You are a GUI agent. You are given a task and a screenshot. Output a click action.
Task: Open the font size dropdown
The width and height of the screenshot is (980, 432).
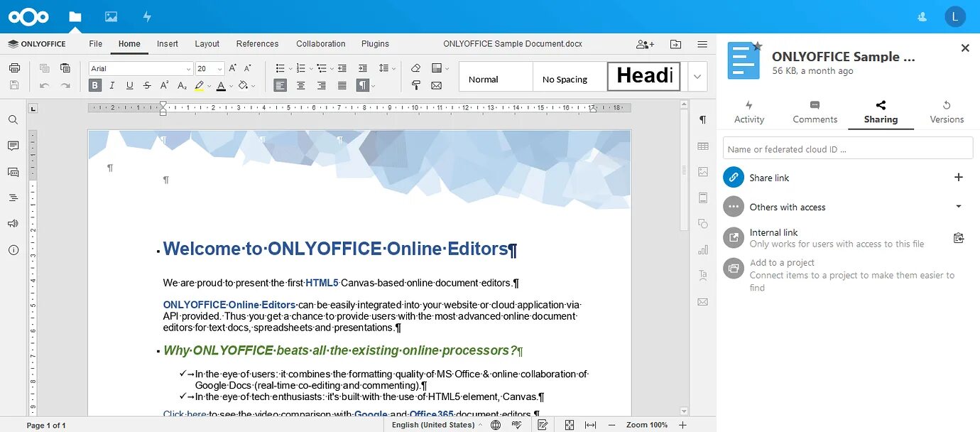pyautogui.click(x=219, y=69)
